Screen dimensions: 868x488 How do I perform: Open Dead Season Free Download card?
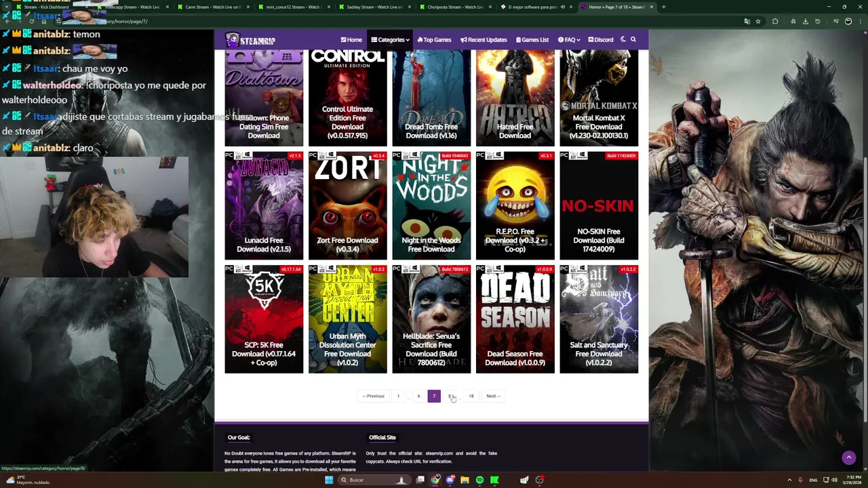point(515,319)
